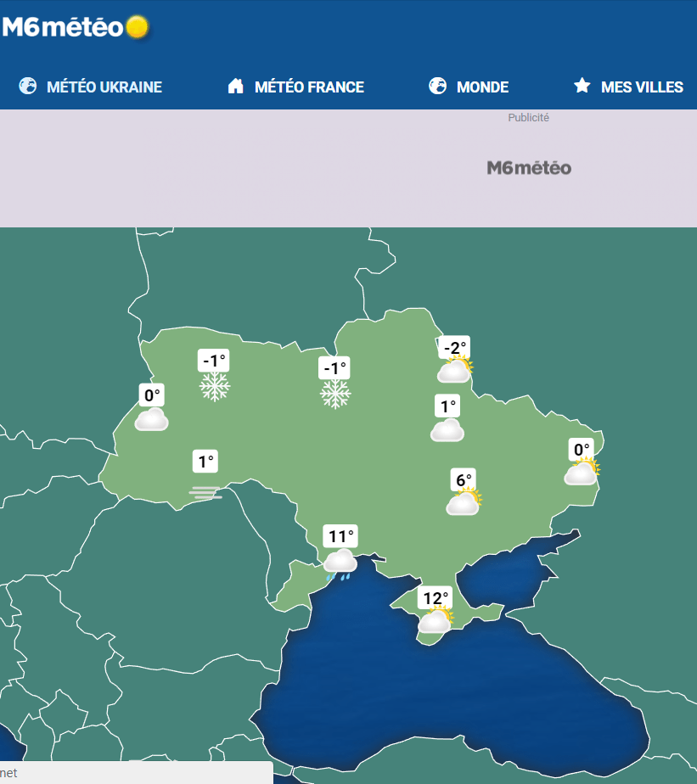Viewport: 697px width, 784px height.
Task: Open the M6 météo logo homepage
Action: (x=76, y=27)
